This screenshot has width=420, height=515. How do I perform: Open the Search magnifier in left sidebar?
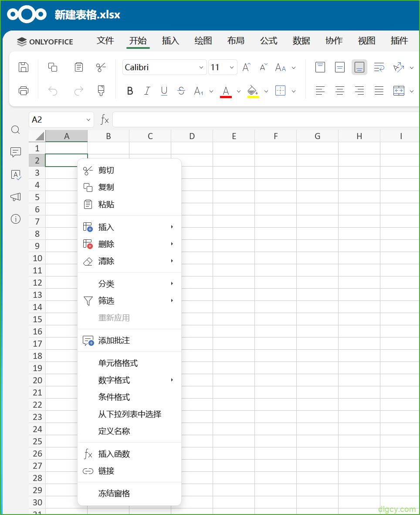point(15,130)
